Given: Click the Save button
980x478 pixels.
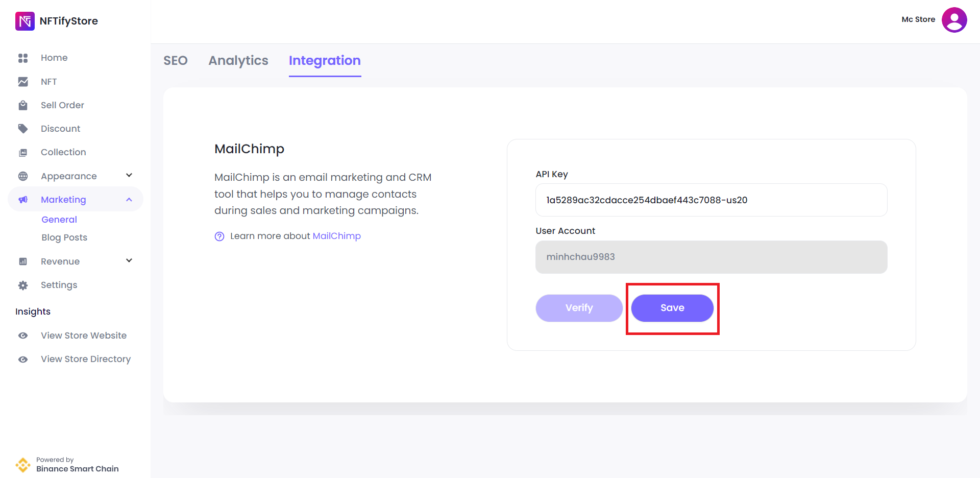Looking at the screenshot, I should (672, 308).
